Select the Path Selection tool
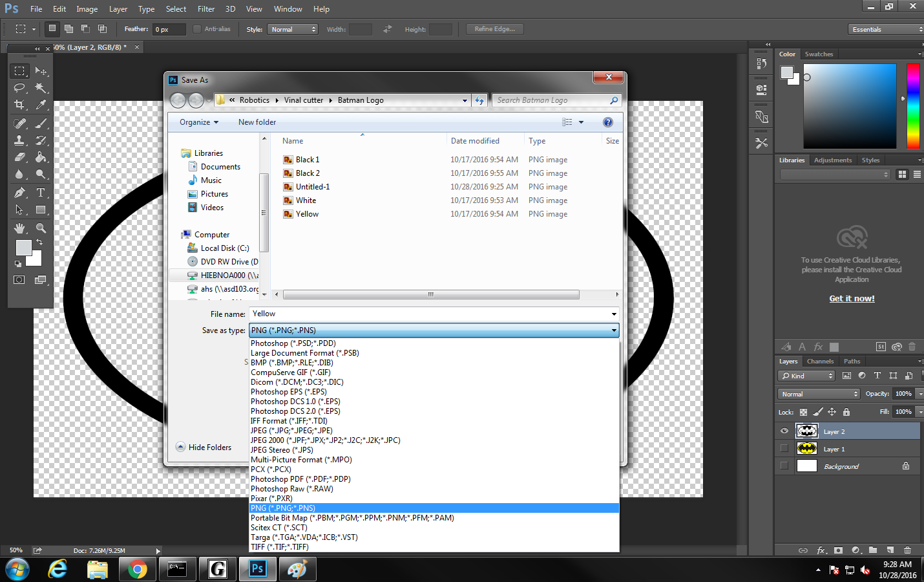The image size is (924, 582). [x=20, y=210]
